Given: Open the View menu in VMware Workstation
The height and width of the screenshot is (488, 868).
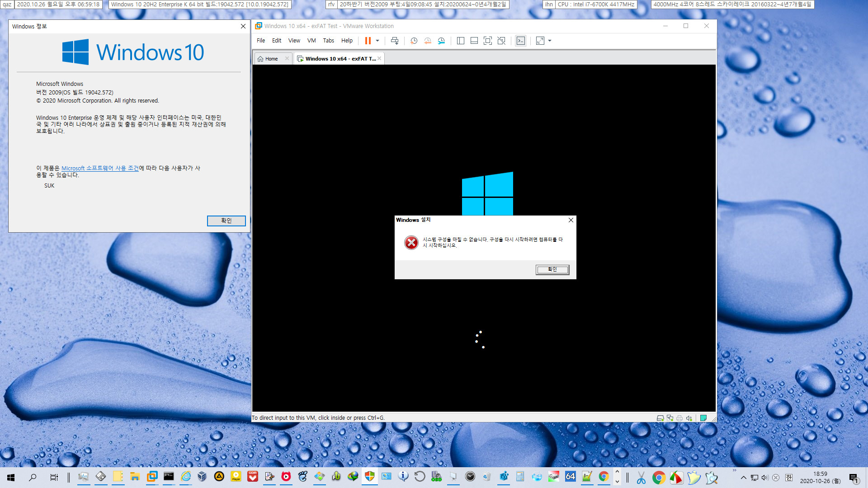Looking at the screenshot, I should tap(294, 41).
